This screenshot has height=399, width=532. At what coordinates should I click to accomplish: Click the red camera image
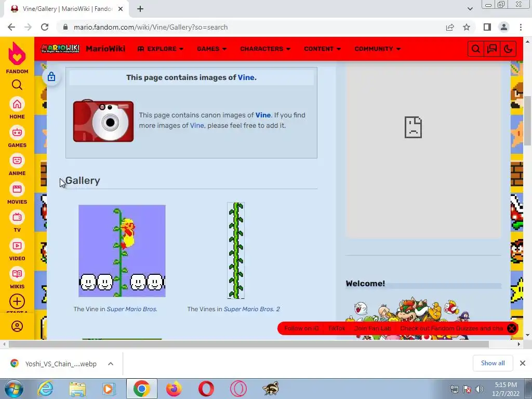[103, 121]
